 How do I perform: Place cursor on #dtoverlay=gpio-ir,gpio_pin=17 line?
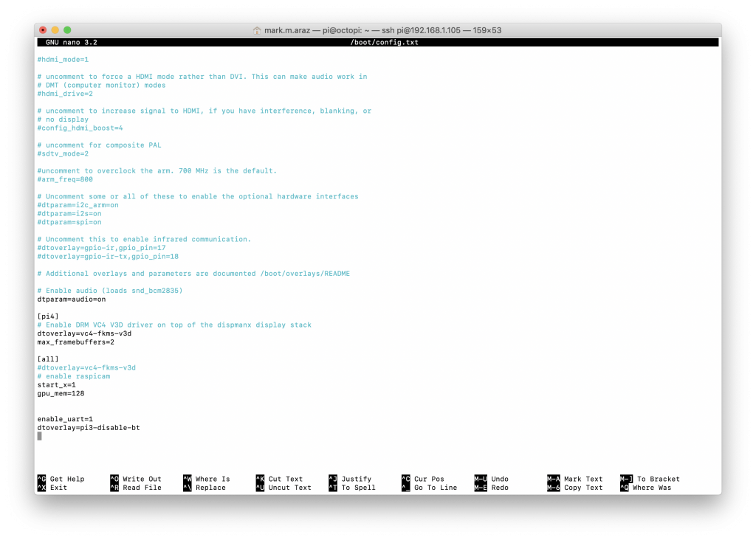click(101, 248)
